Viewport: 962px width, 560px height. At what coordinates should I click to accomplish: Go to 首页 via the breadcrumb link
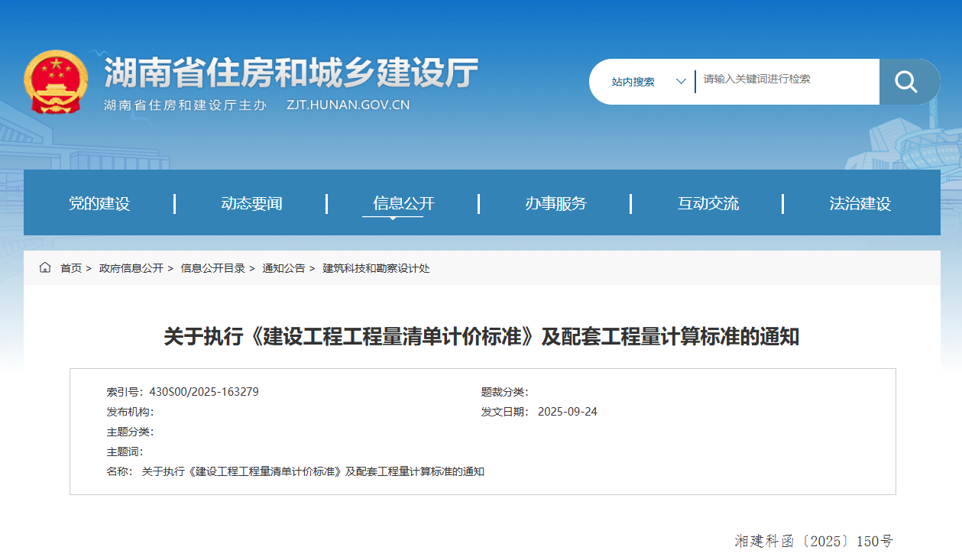click(x=70, y=268)
